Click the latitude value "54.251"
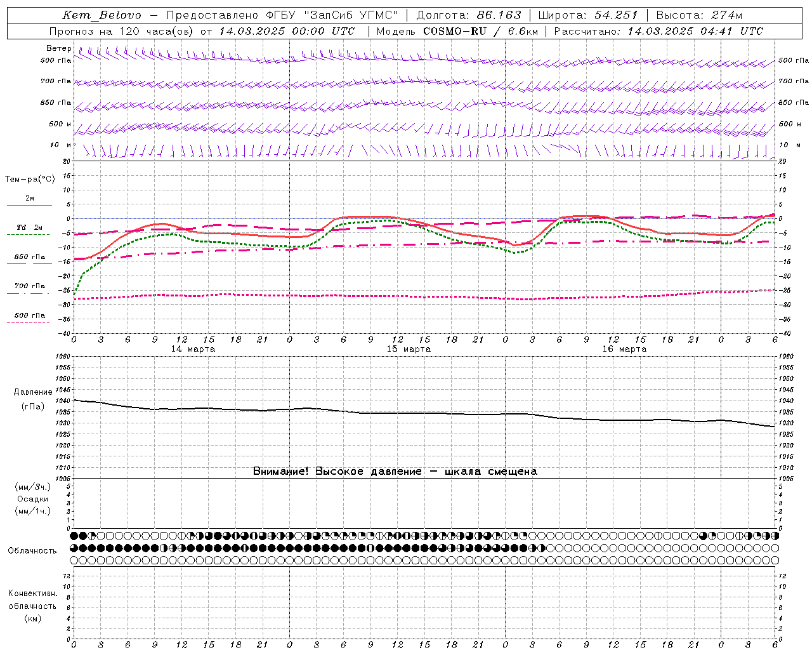Screen dimensions: 812x650 616,15
